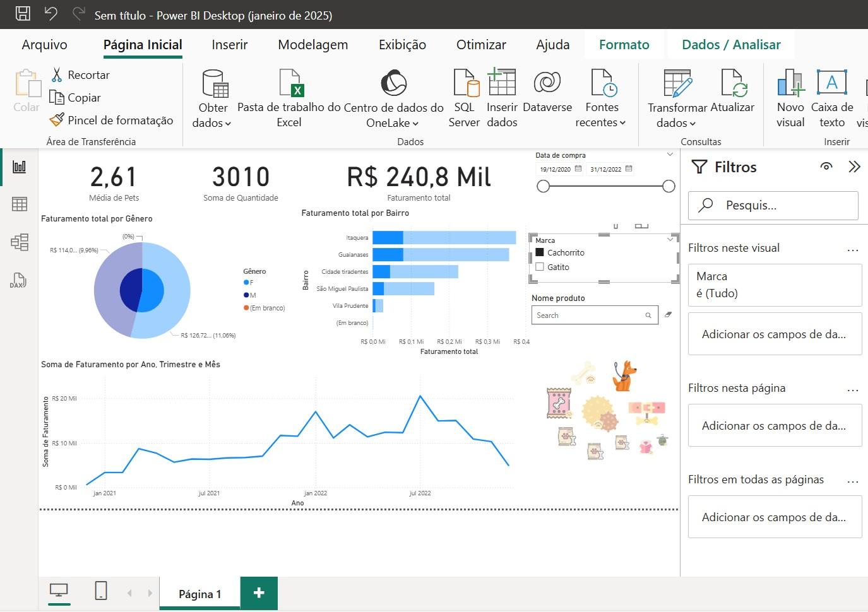Undo the last action
Image resolution: width=868 pixels, height=612 pixels.
point(51,14)
